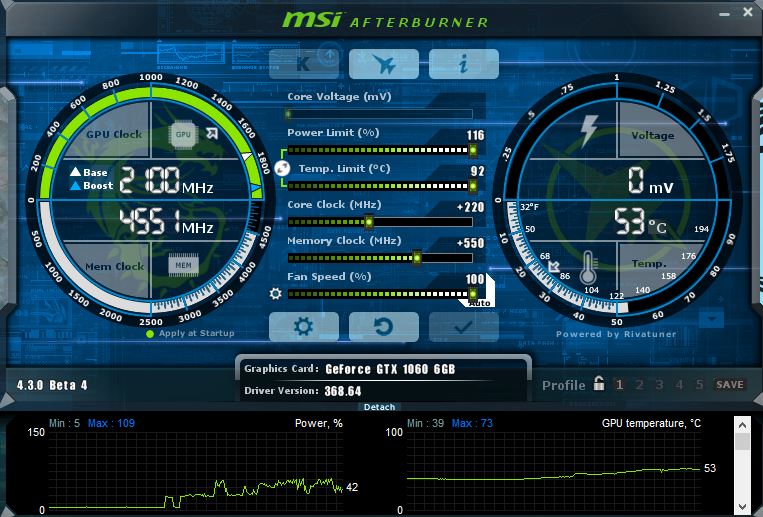The width and height of the screenshot is (763, 517).
Task: Click the GeForce GTX 1060 6GB text
Action: pyautogui.click(x=390, y=369)
